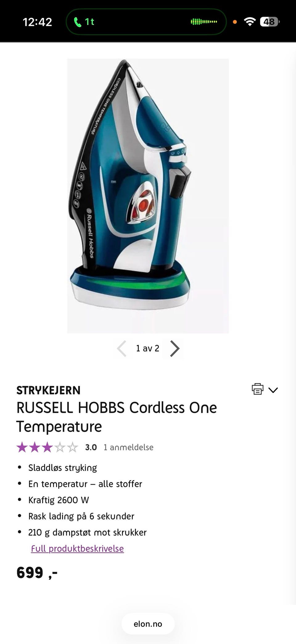Tap the 3.0 rating score
The height and width of the screenshot is (644, 296).
[91, 447]
